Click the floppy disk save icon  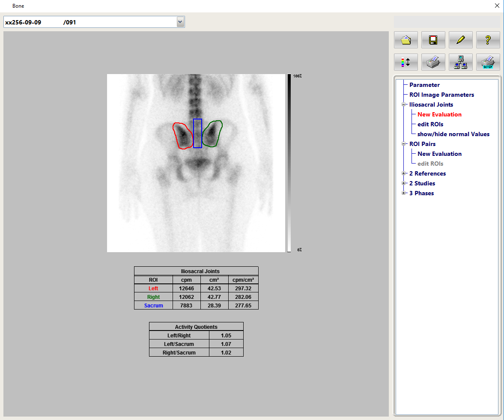433,40
